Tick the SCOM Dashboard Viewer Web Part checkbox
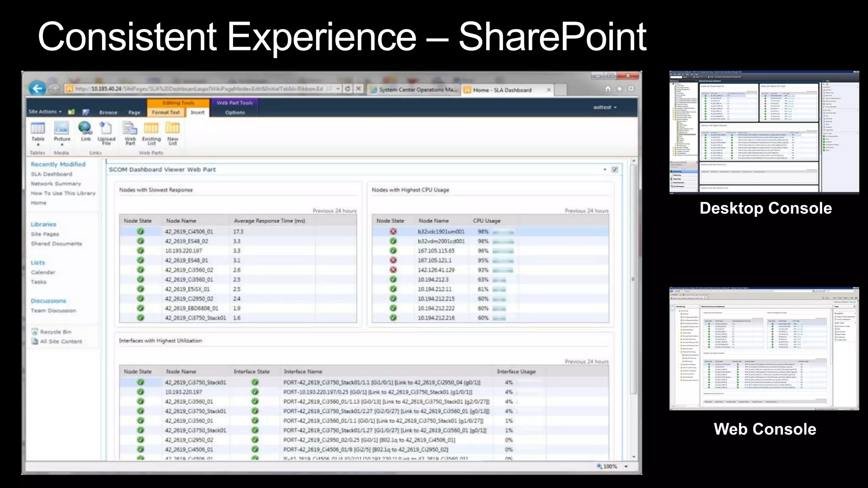This screenshot has width=868, height=488. click(615, 169)
